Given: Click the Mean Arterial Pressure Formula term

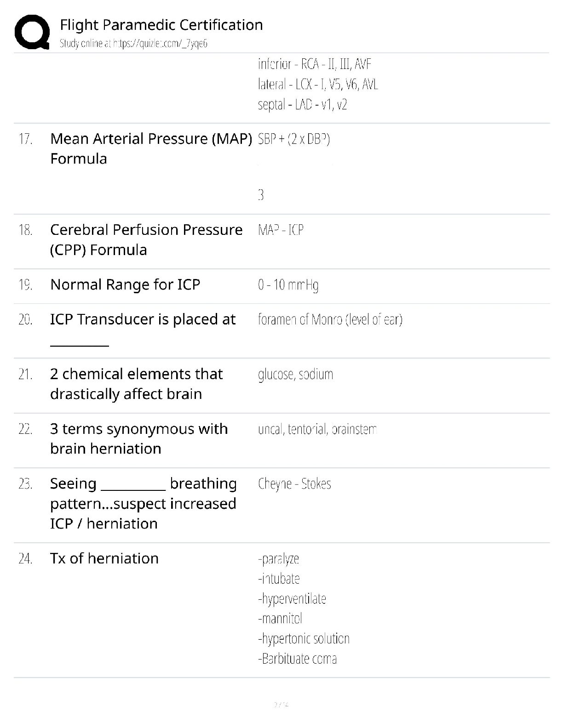Looking at the screenshot, I should 151,148.
